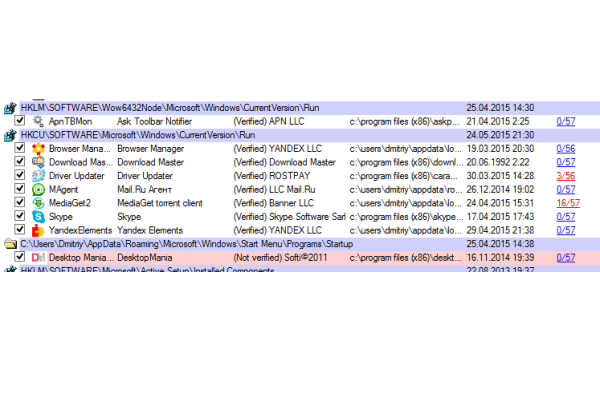
Task: Click '(Verified) Banner LLC' publisher
Action: (273, 203)
